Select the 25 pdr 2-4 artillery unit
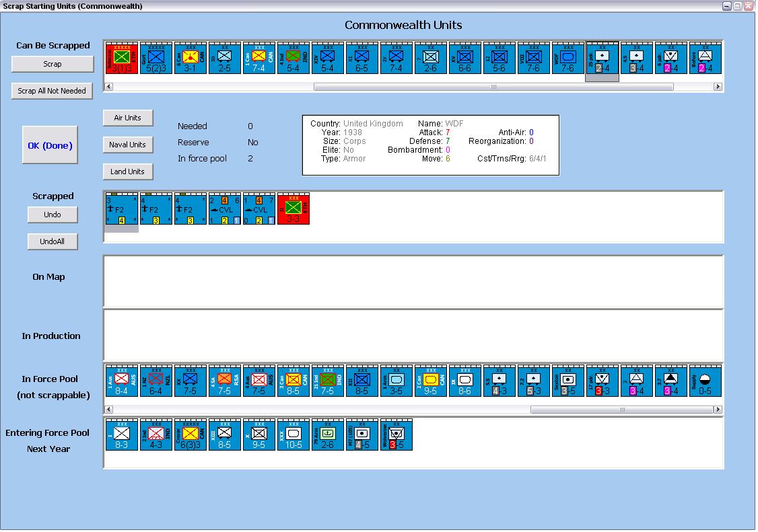758x532 pixels. 602,58
